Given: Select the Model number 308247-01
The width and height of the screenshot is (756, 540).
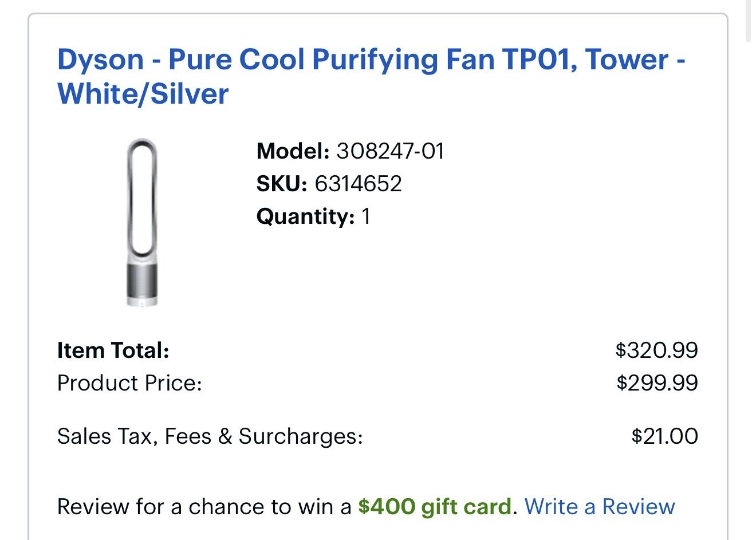Looking at the screenshot, I should tap(392, 152).
